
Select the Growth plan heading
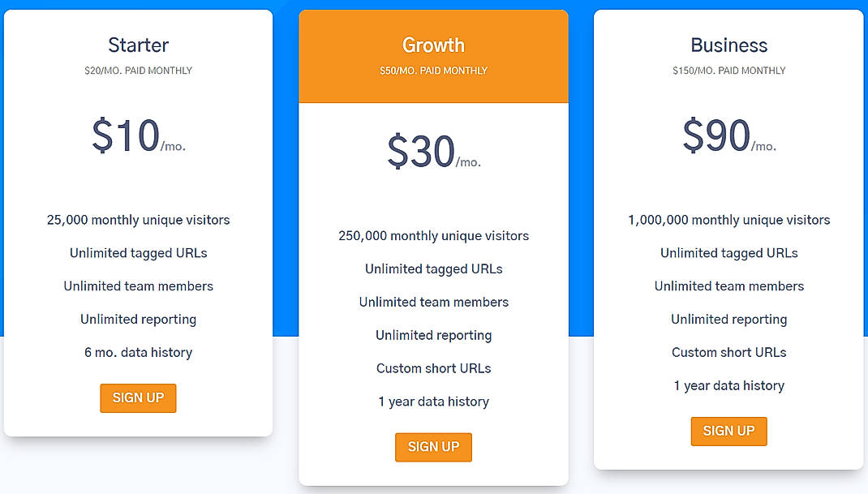(433, 45)
